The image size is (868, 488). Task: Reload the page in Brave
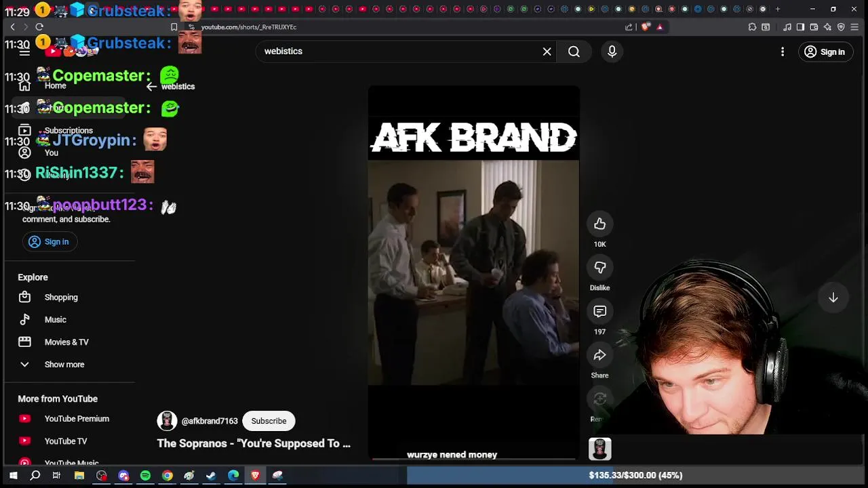[39, 27]
